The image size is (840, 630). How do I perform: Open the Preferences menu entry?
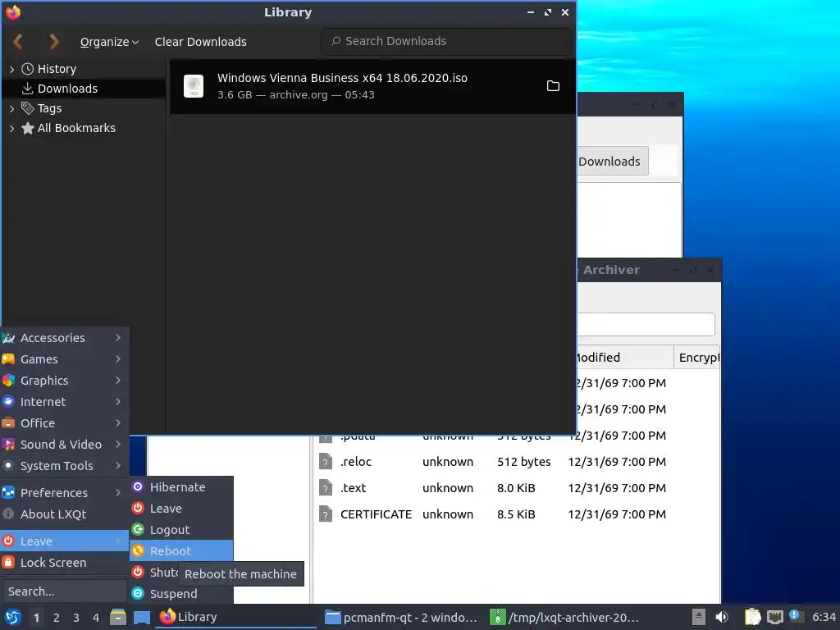click(64, 492)
